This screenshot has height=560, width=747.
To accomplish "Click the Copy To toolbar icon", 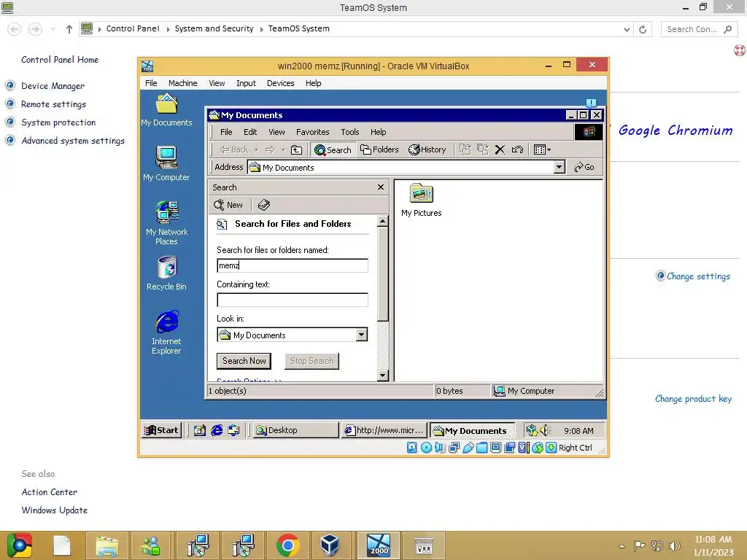I will pos(483,149).
